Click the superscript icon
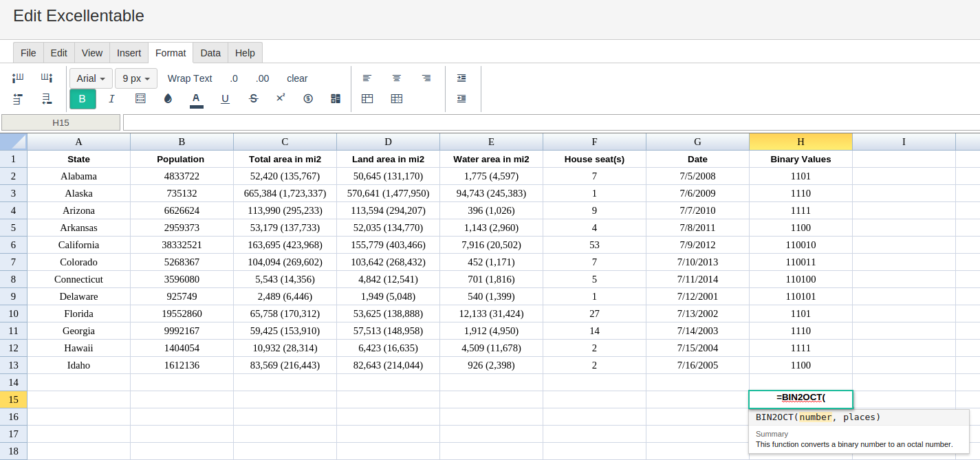This screenshot has width=980, height=460. pyautogui.click(x=281, y=98)
